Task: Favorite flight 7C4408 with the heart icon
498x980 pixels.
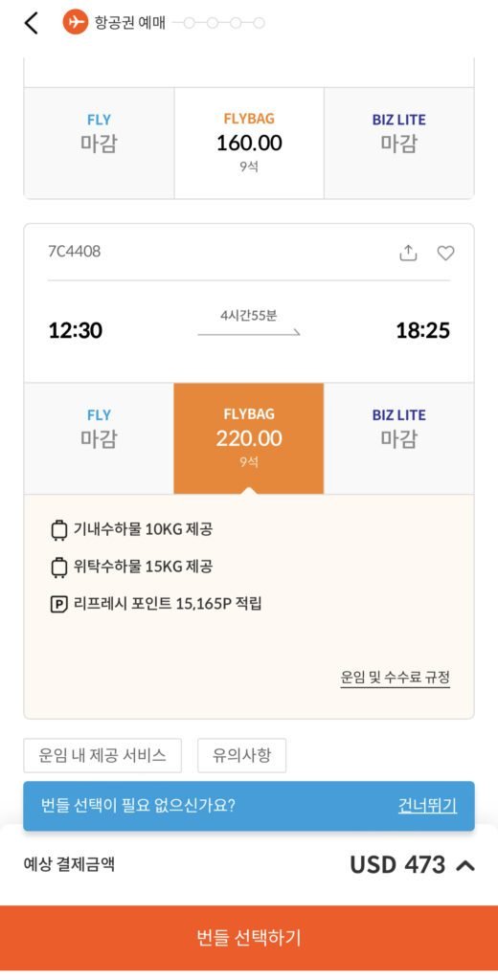Action: 445,253
